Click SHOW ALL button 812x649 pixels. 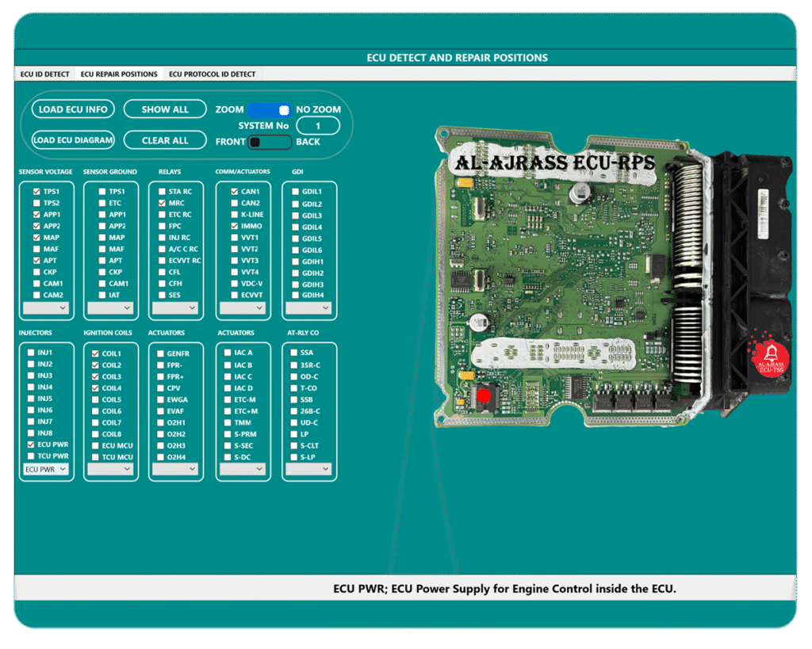[x=165, y=109]
